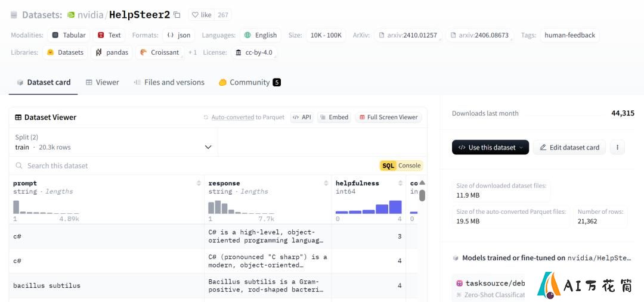
Task: Go to the Datasets breadcrumb
Action: tap(42, 15)
